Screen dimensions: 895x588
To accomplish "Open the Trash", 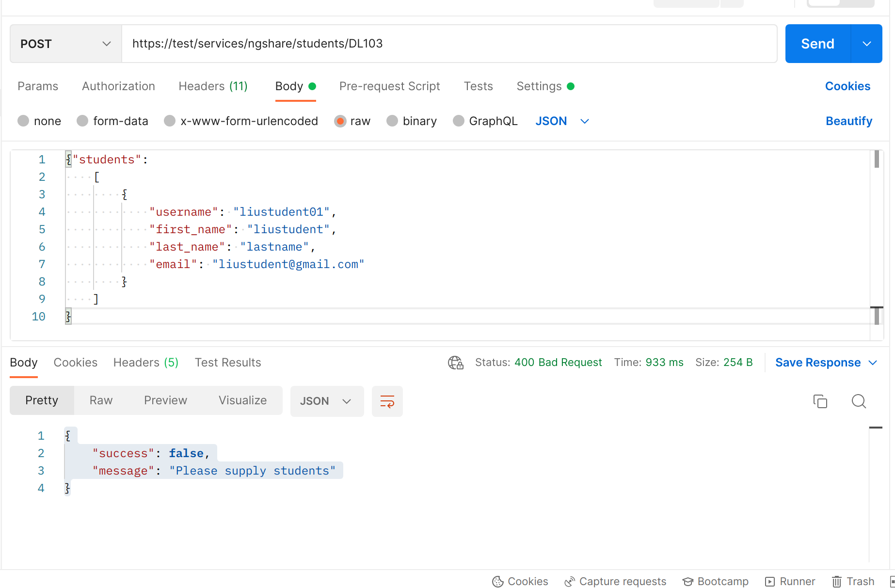I will tap(853, 581).
